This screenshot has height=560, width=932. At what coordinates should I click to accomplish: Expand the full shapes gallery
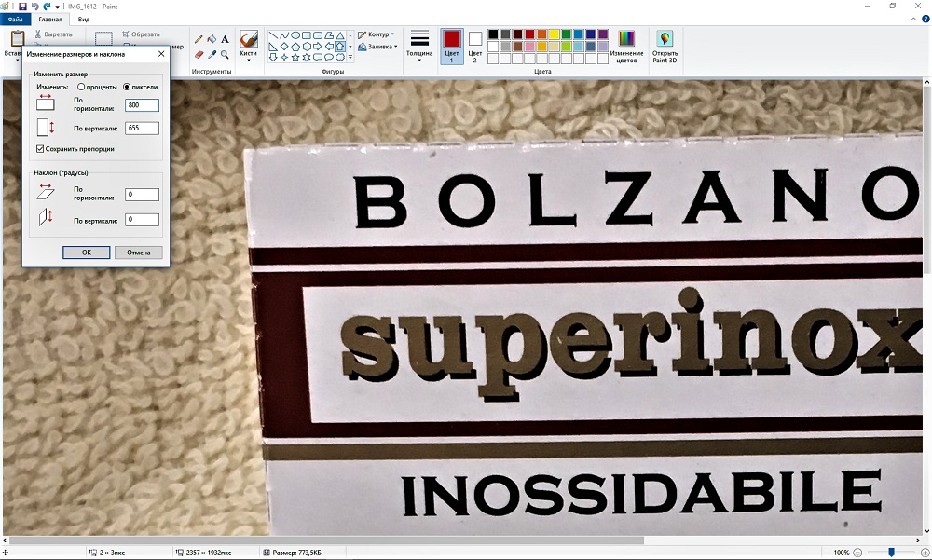click(350, 57)
